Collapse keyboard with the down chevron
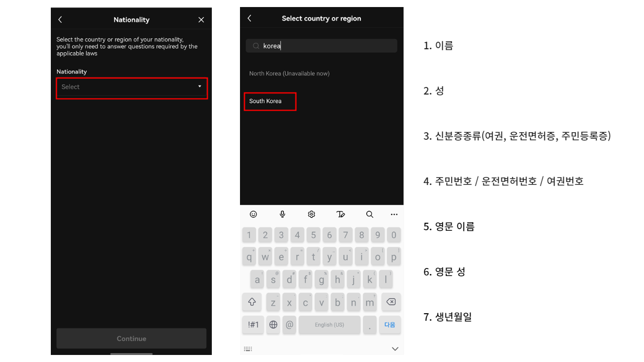This screenshot has width=644, height=362. [x=395, y=349]
